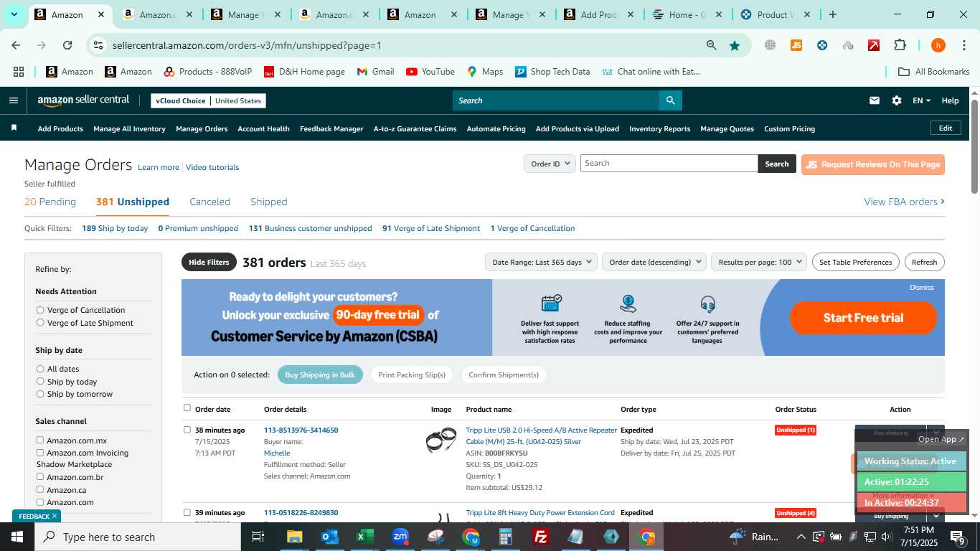
Task: Tick the select-all orders header checkbox
Action: (187, 408)
